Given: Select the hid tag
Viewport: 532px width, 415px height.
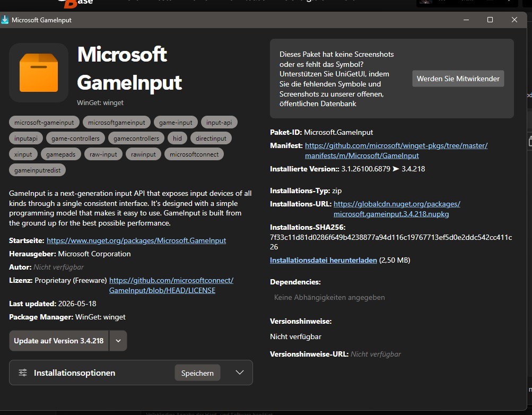Looking at the screenshot, I should click(177, 139).
